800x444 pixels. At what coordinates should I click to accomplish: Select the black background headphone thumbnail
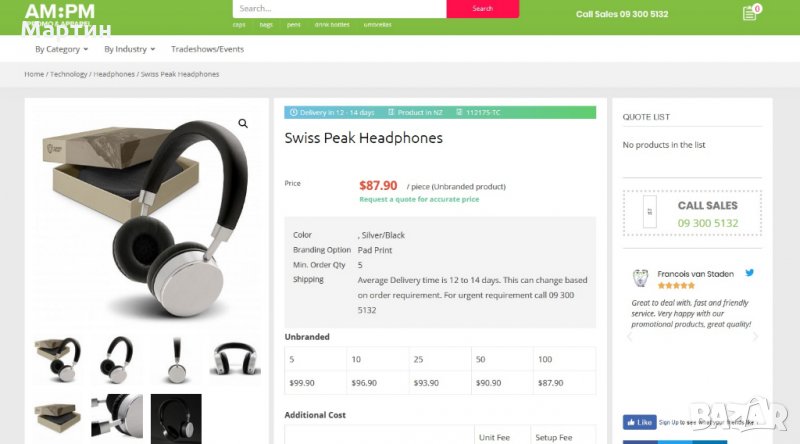176,418
